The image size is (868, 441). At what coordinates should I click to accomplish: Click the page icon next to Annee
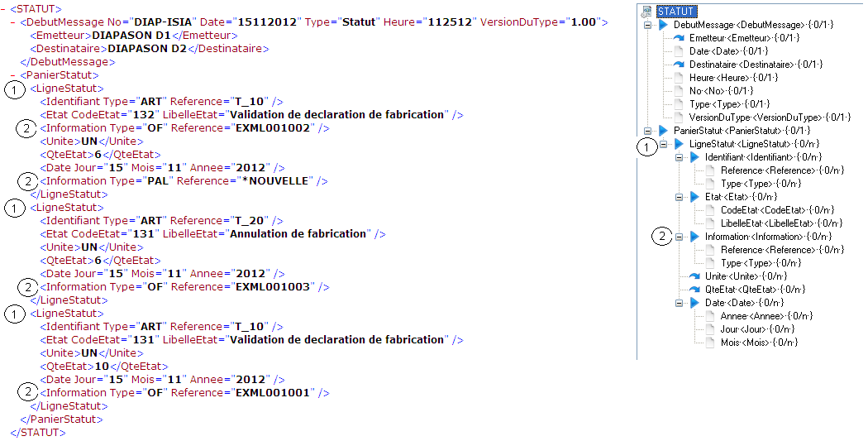point(711,316)
